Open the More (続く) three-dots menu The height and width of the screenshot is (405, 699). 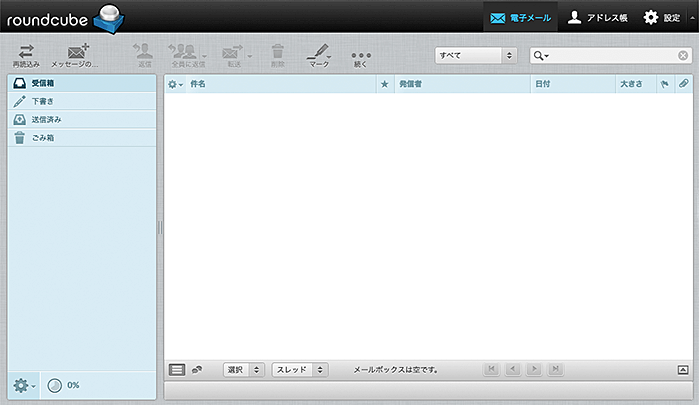coord(361,55)
